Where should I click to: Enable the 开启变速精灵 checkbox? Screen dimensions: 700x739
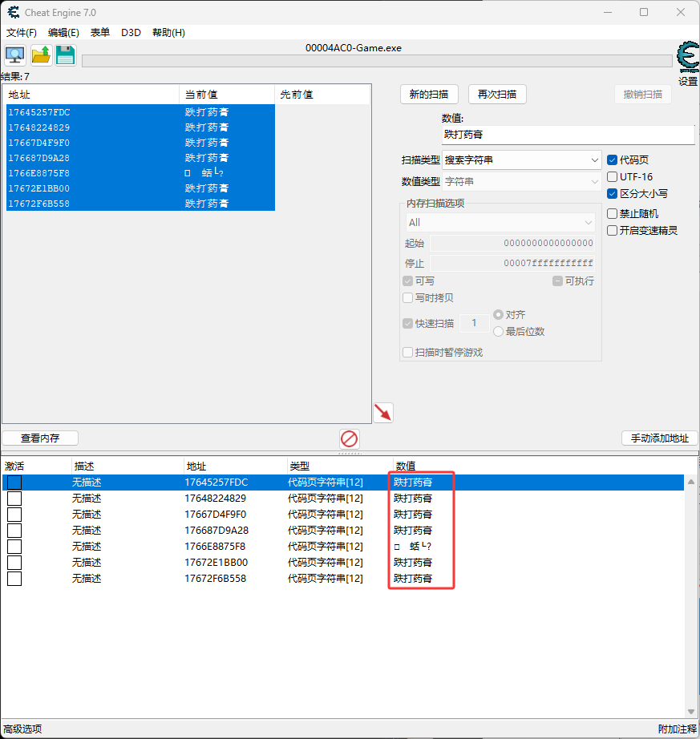(x=613, y=231)
